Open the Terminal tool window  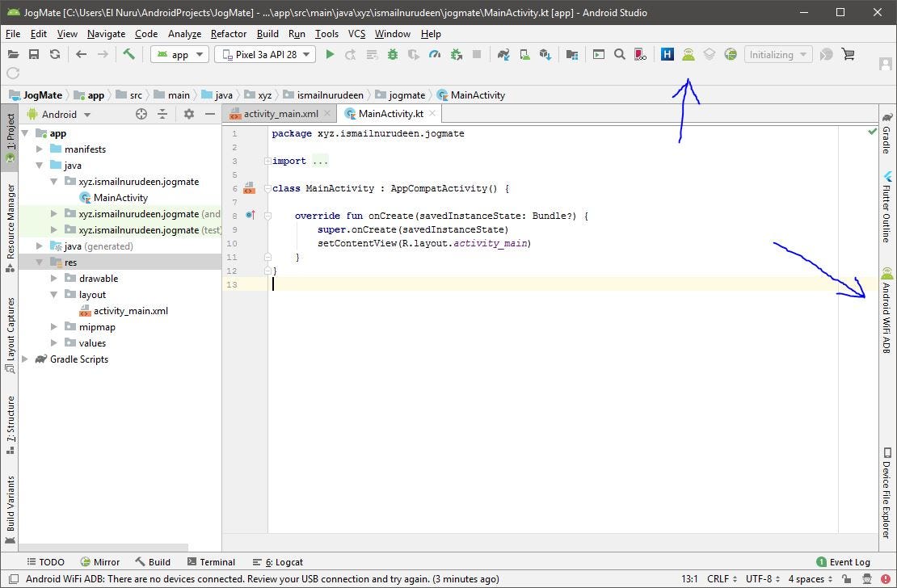(211, 561)
